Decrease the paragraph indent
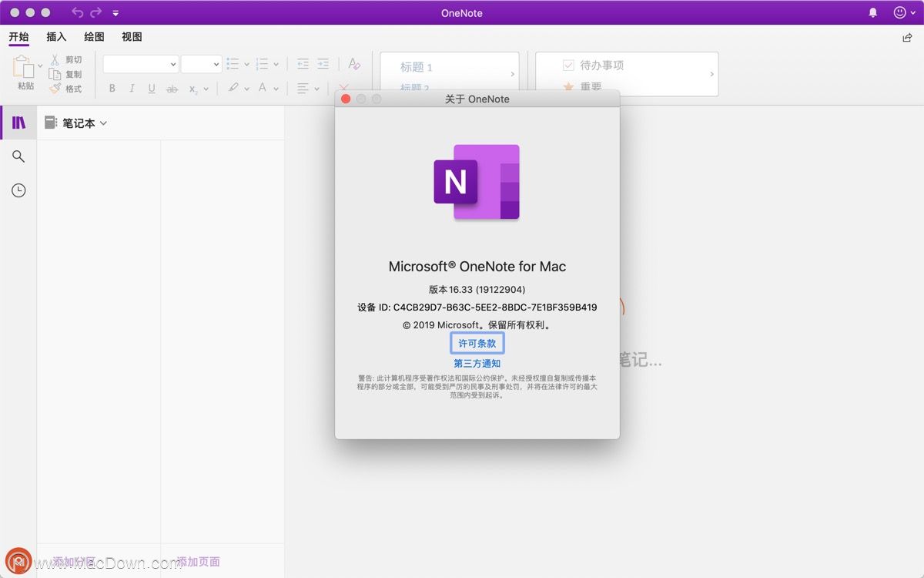The width and height of the screenshot is (924, 578). coord(303,64)
